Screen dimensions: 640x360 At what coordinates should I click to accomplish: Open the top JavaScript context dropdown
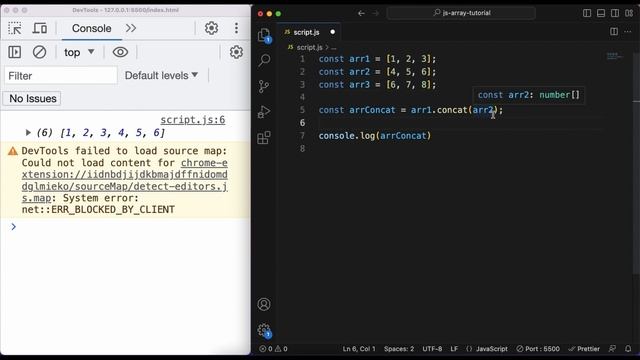(79, 52)
